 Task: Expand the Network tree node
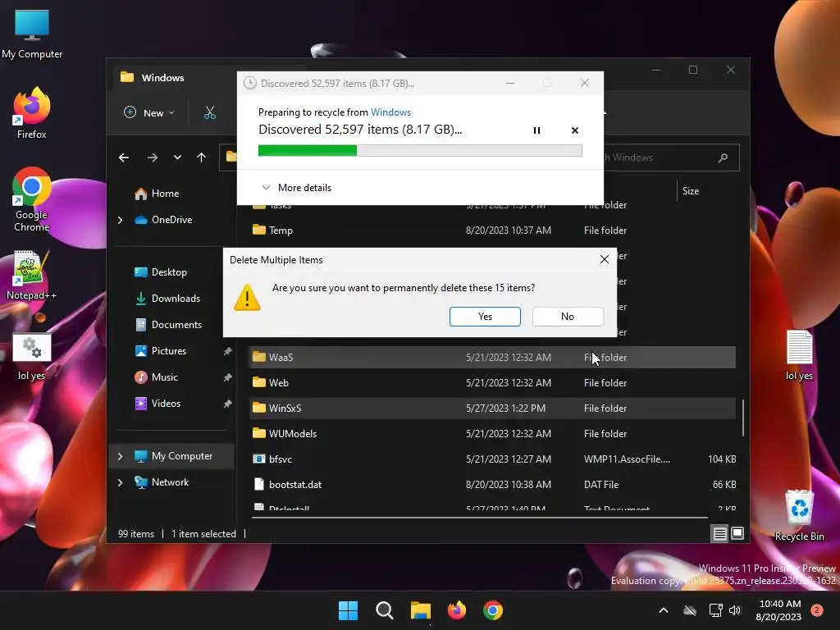(x=120, y=482)
